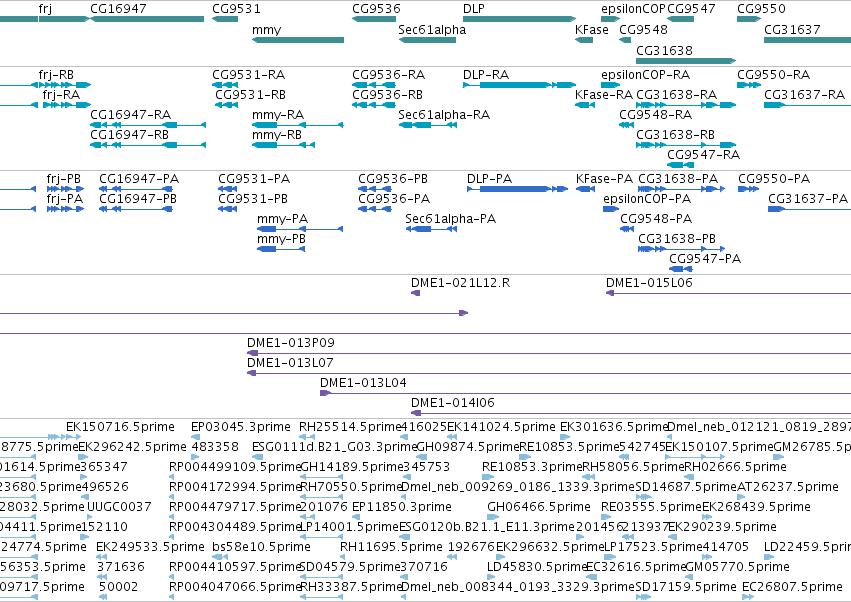
Task: Select EST EP03045.3prime label
Action: (x=241, y=427)
